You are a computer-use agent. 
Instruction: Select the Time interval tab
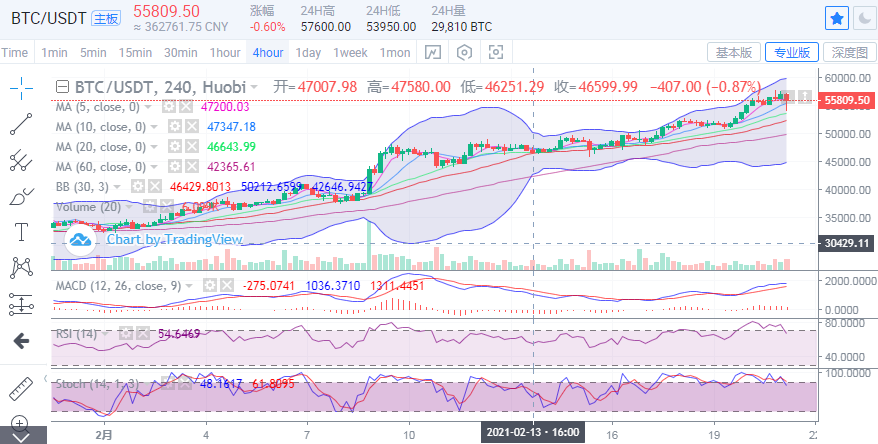click(15, 53)
